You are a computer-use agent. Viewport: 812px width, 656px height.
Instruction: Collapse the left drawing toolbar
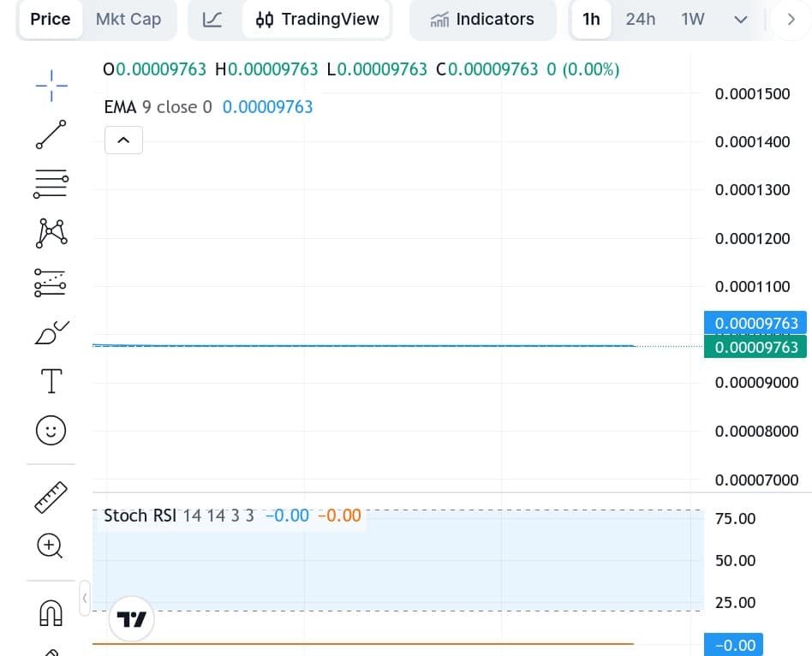(x=85, y=599)
